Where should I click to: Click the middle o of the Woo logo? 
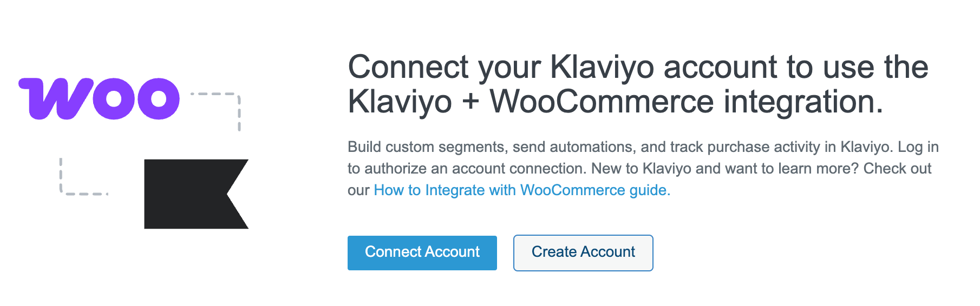115,99
